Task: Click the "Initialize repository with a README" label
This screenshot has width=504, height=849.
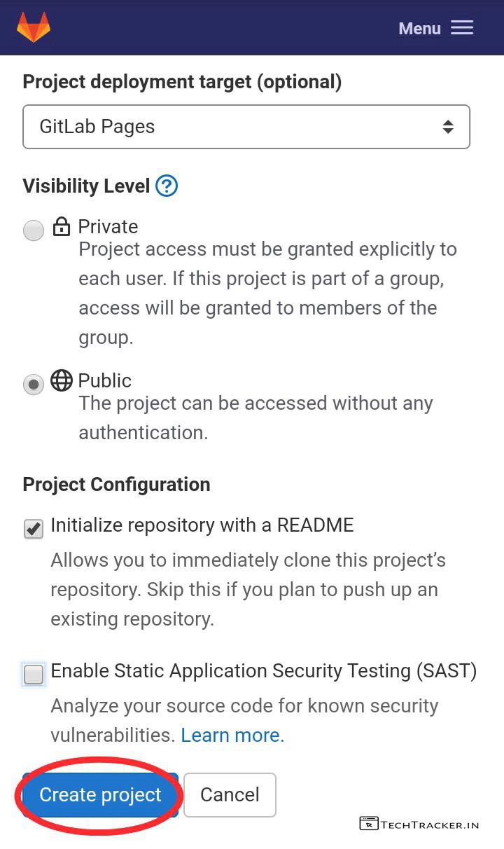Action: pyautogui.click(x=202, y=525)
